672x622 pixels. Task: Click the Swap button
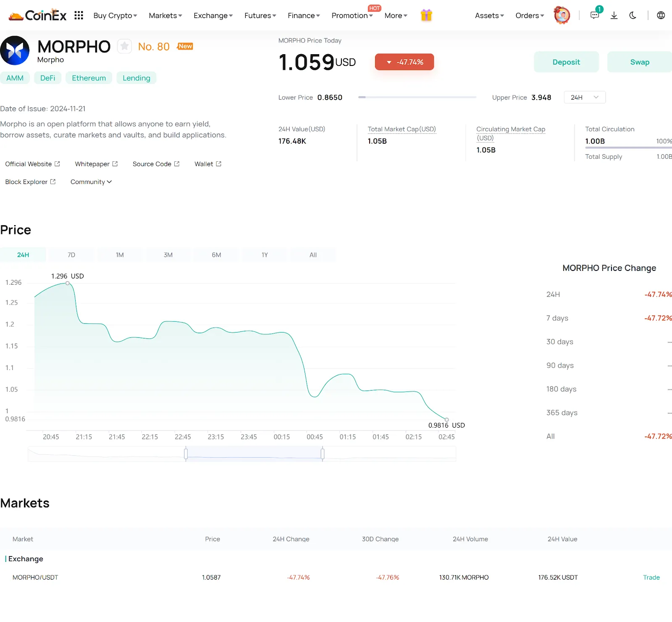point(640,62)
